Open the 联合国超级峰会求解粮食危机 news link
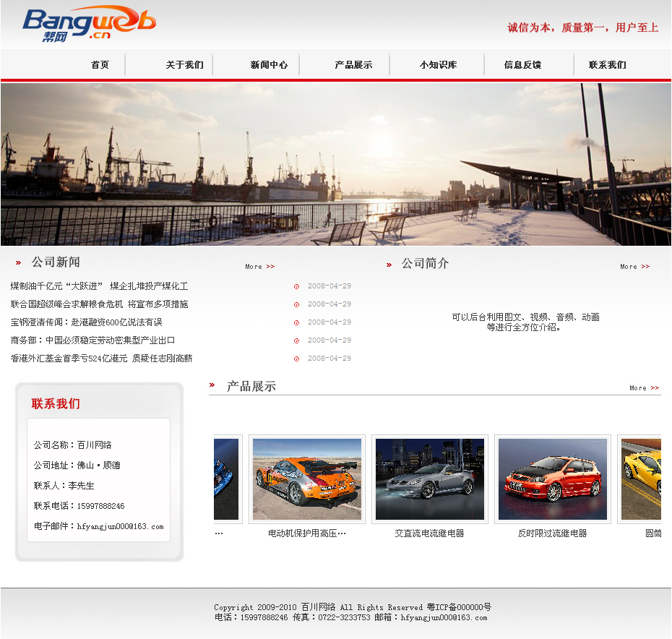Viewport: 672px width, 639px height. [x=99, y=304]
